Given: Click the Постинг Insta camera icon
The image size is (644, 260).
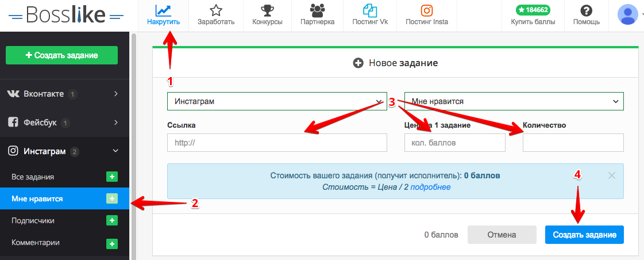Looking at the screenshot, I should (x=427, y=10).
